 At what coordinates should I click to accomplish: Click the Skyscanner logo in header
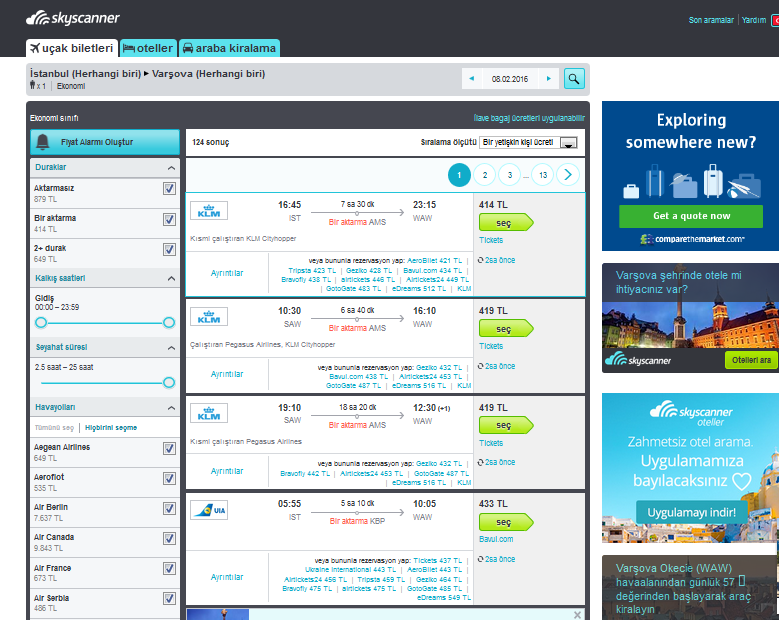click(x=73, y=18)
